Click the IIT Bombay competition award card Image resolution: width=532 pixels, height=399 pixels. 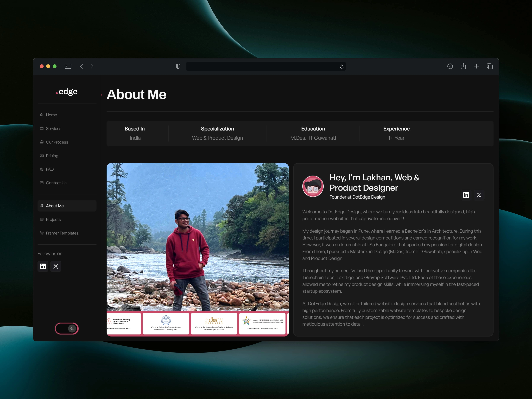(166, 323)
